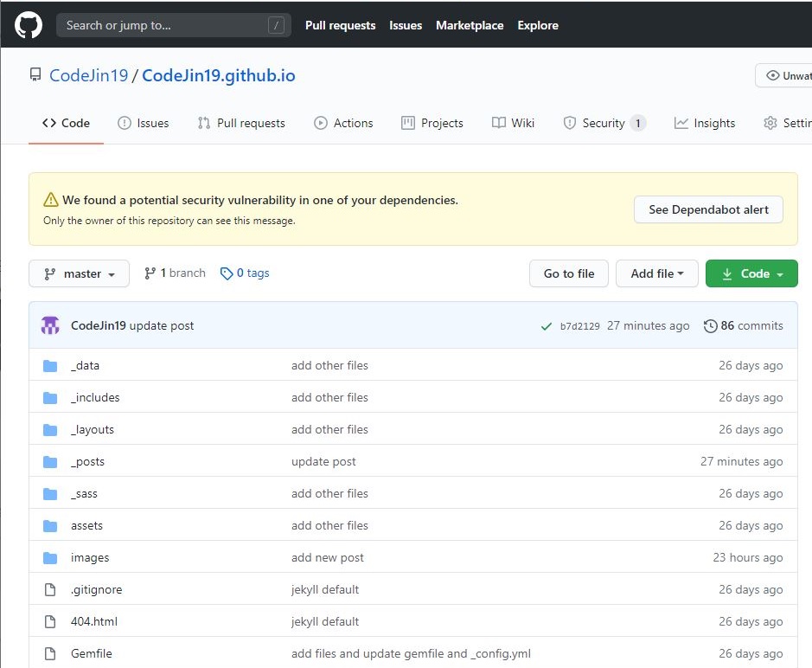Screen dimensions: 812x668
Task: Open the CodeJin19 owner link in title
Action: [88, 75]
